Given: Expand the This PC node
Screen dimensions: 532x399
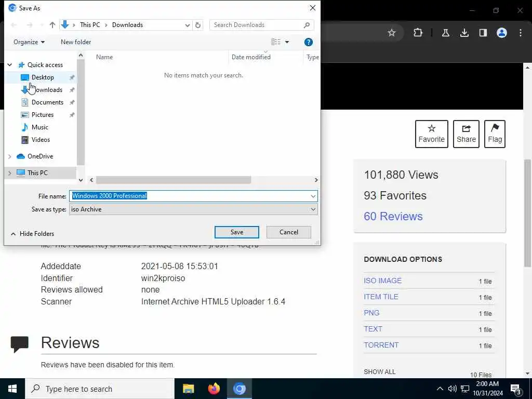Looking at the screenshot, I should pyautogui.click(x=10, y=173).
